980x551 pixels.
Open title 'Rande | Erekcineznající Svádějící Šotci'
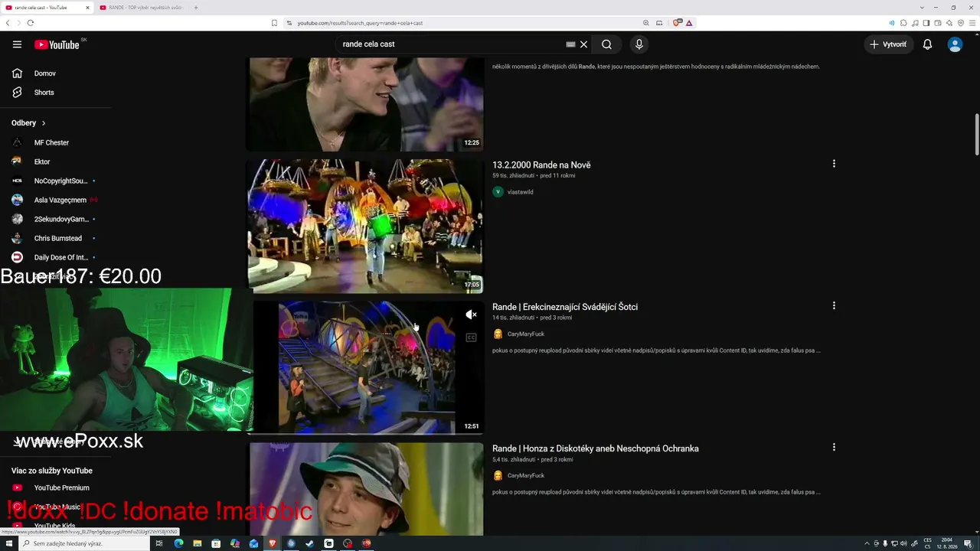(x=565, y=307)
